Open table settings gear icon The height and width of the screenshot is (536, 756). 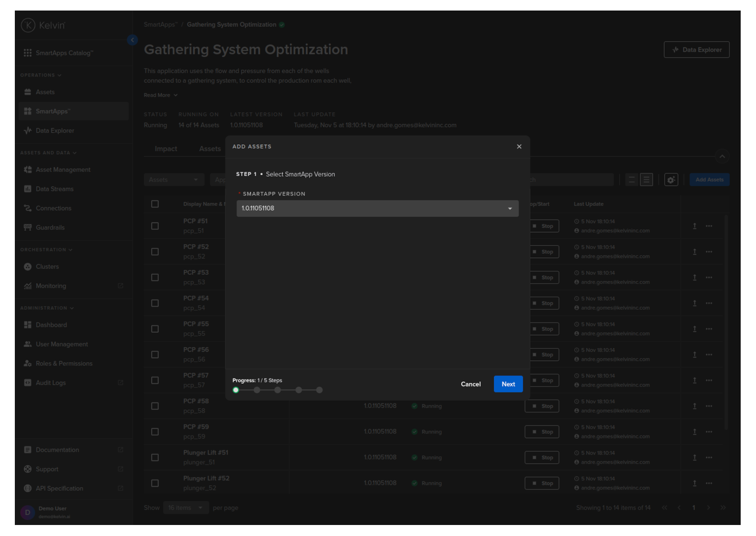point(671,180)
